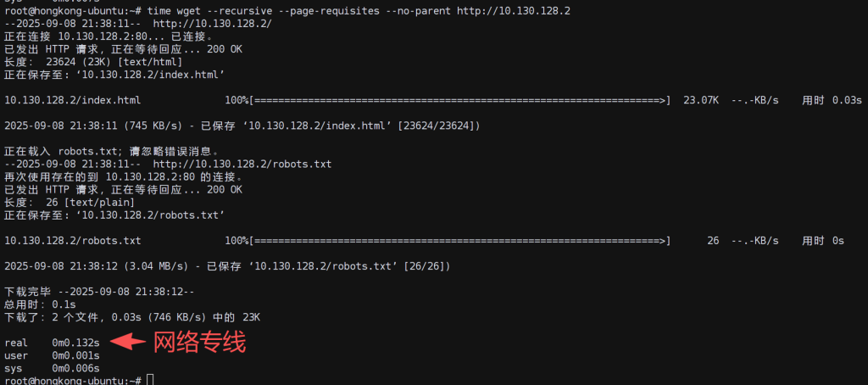868x385 pixels.
Task: Click the user 0m0.001s timing value
Action: [x=75, y=355]
